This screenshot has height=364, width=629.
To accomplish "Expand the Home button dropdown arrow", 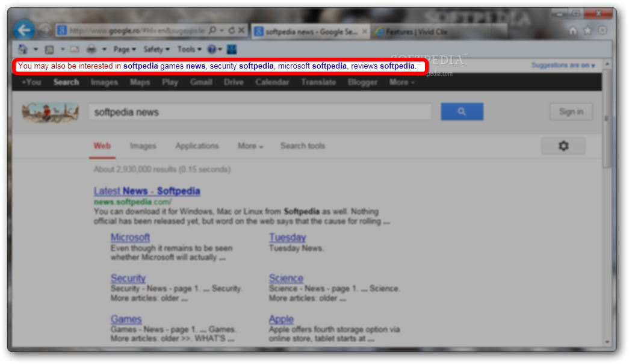I will [x=36, y=49].
